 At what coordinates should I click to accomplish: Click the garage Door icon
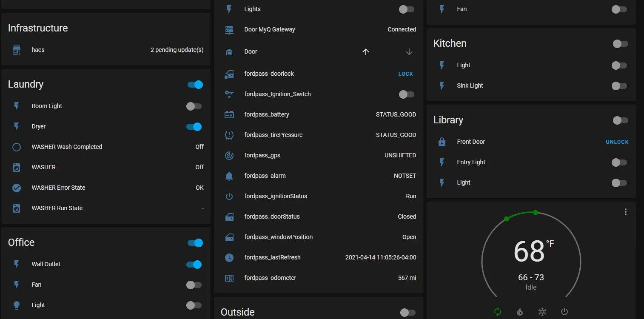tap(229, 52)
